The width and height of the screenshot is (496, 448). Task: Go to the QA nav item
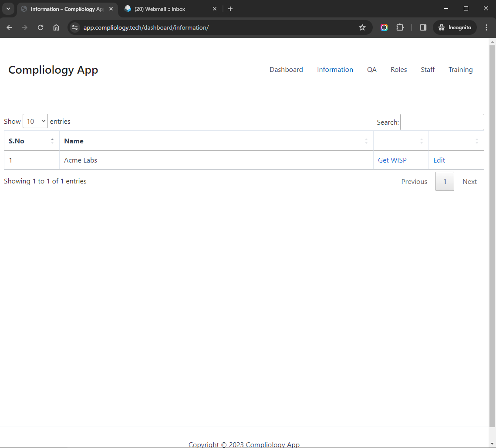click(x=372, y=70)
